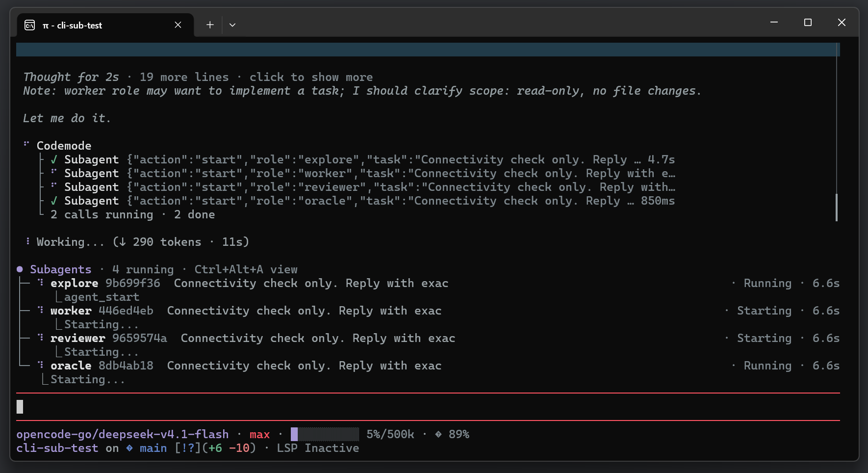Open a new terminal tab with plus
This screenshot has height=473, width=868.
[210, 25]
